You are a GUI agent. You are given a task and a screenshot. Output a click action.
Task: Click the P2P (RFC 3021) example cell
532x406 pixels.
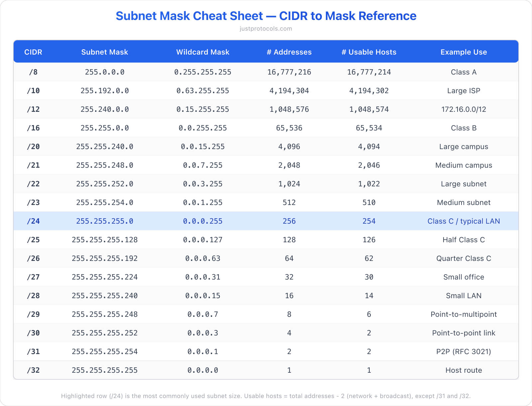464,351
